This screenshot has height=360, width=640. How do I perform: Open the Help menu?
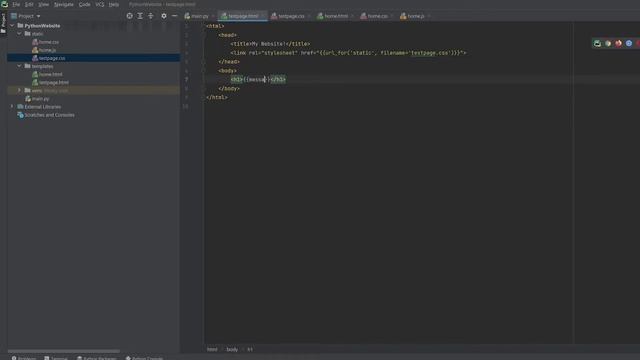tap(114, 4)
